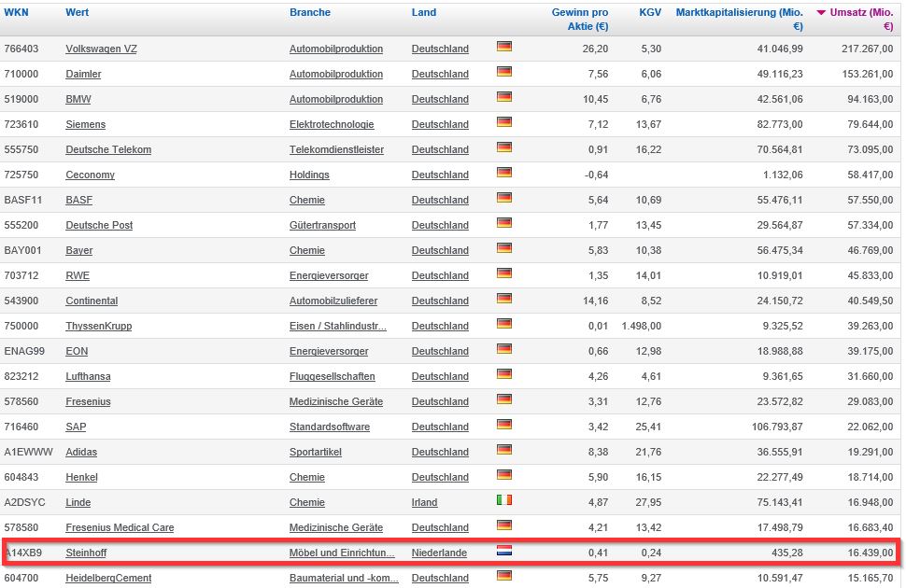This screenshot has width=906, height=588.
Task: Click German flag in Adidas row
Action: coord(503,449)
